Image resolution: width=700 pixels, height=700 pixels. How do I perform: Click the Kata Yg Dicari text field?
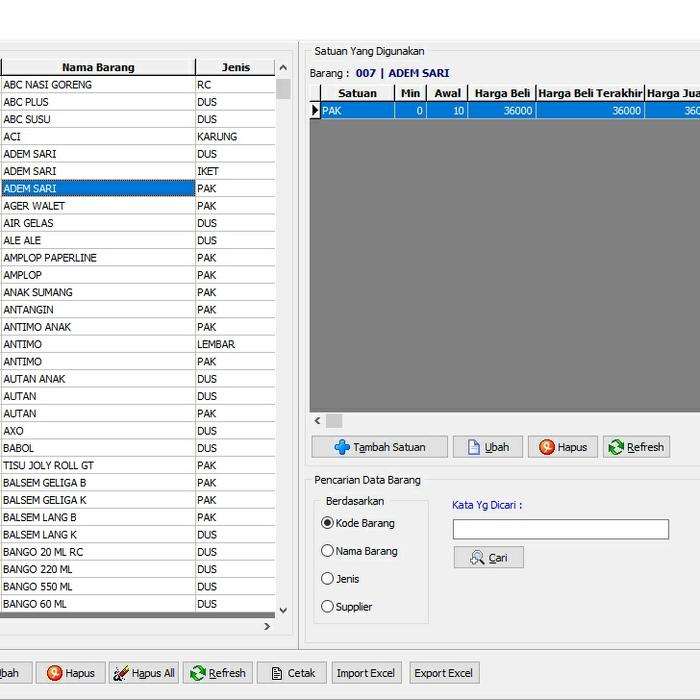[560, 530]
